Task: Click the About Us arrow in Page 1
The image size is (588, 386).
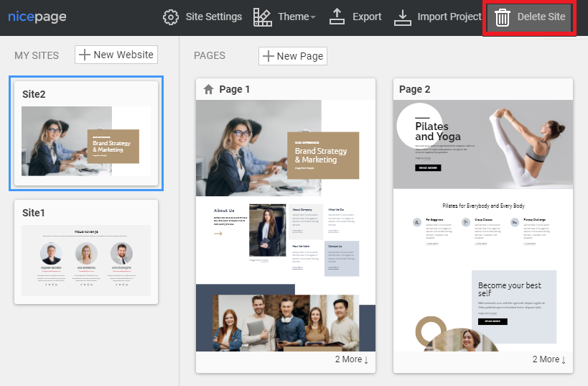Action: coord(218,234)
